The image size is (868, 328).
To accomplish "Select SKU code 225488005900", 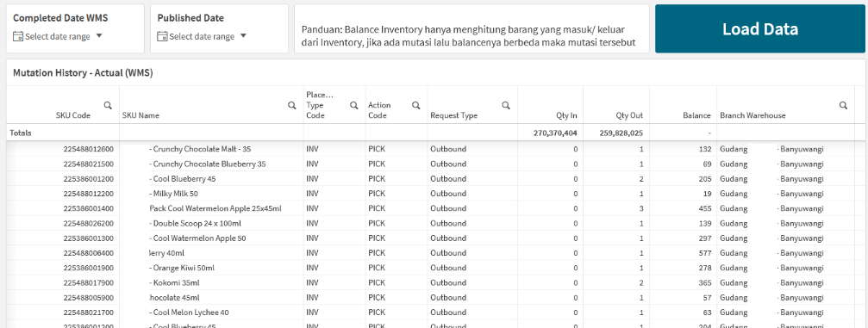I will pos(89,298).
